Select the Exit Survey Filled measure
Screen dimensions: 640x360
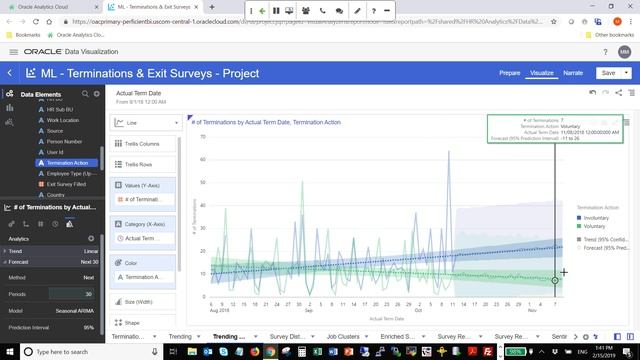coord(66,184)
